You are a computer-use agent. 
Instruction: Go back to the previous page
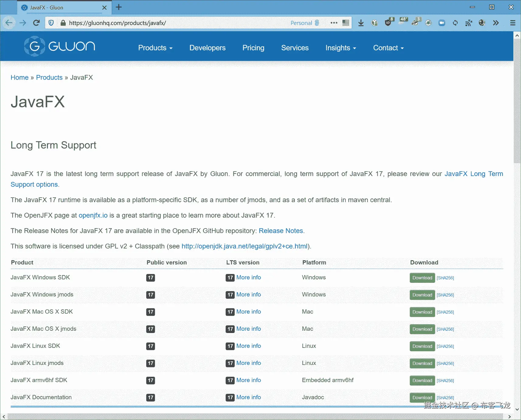(x=9, y=23)
